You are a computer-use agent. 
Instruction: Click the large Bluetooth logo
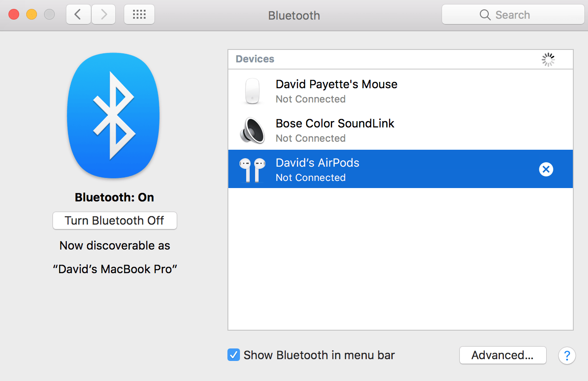114,115
